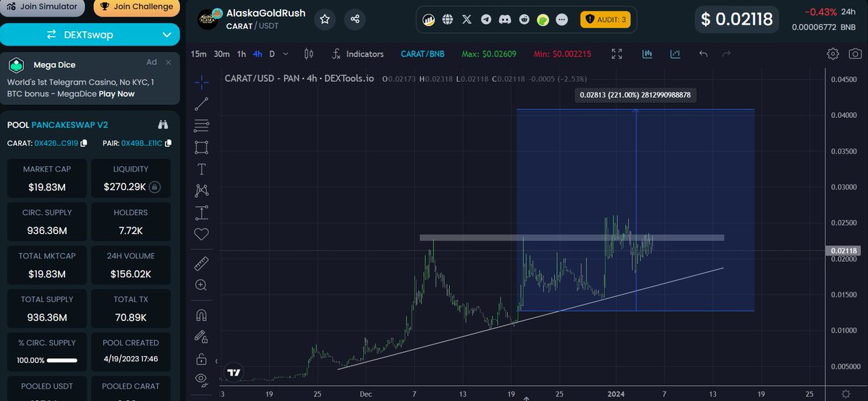
Task: Click the TOTAL TX 70.89K card
Action: pyautogui.click(x=131, y=309)
